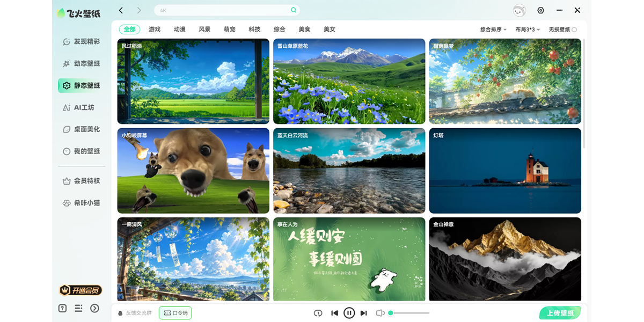Open the 蓝天白云河流 wallpaper thumbnail
The height and width of the screenshot is (322, 644).
point(349,171)
